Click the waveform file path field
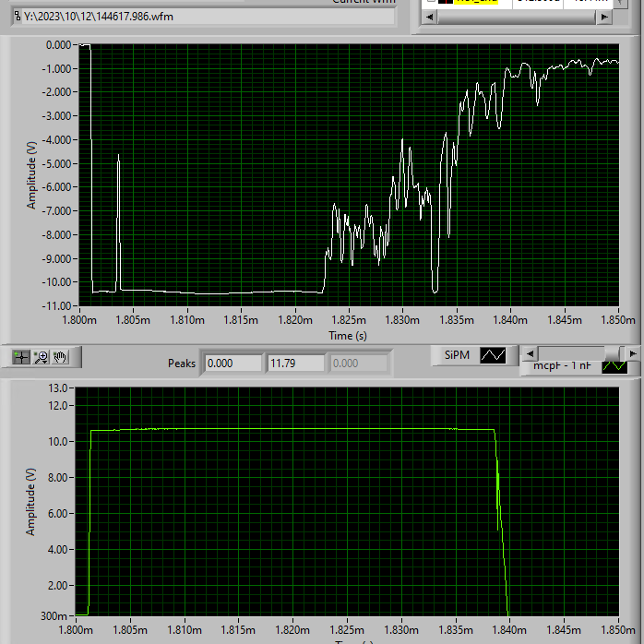Image resolution: width=644 pixels, height=644 pixels. point(204,17)
